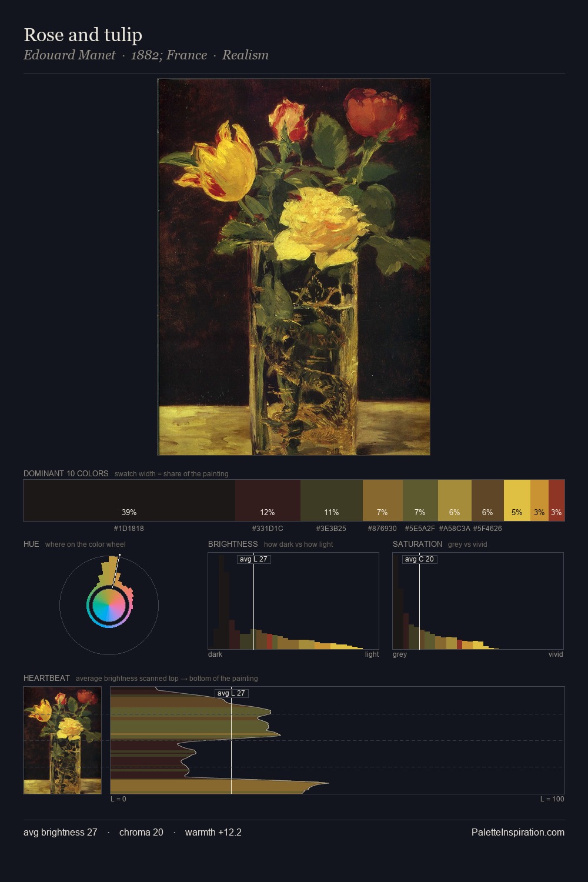Viewport: 588px width, 882px height.
Task: Click the #331D1C hex code label
Action: [x=268, y=529]
